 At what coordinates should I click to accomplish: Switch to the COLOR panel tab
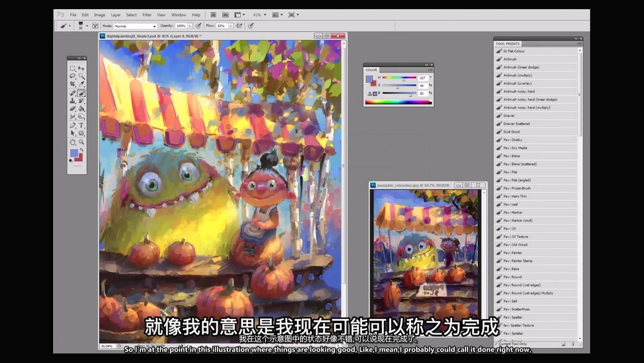[372, 70]
